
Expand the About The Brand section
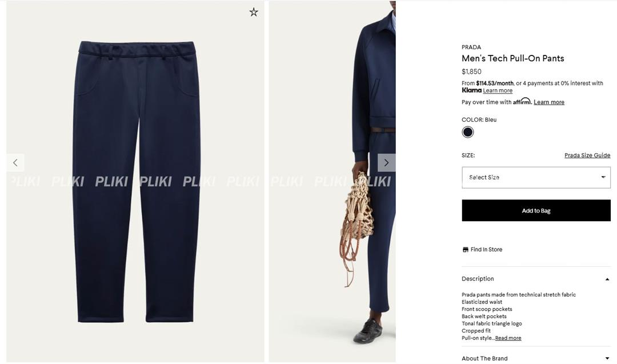pos(536,358)
